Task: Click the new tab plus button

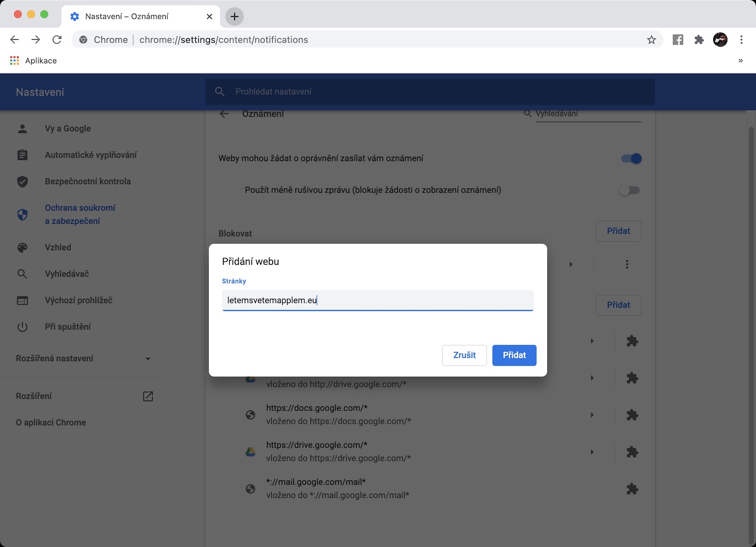Action: 234,17
